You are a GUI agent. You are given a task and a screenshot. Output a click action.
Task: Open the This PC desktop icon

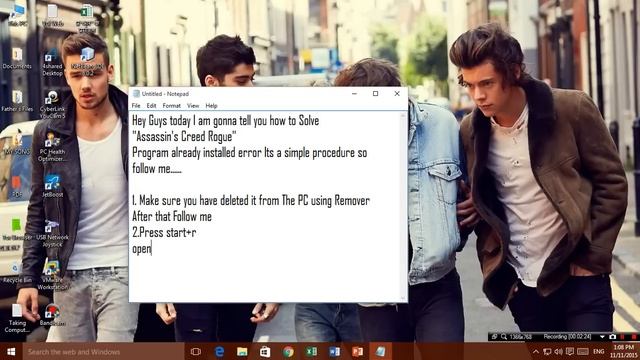pyautogui.click(x=17, y=16)
